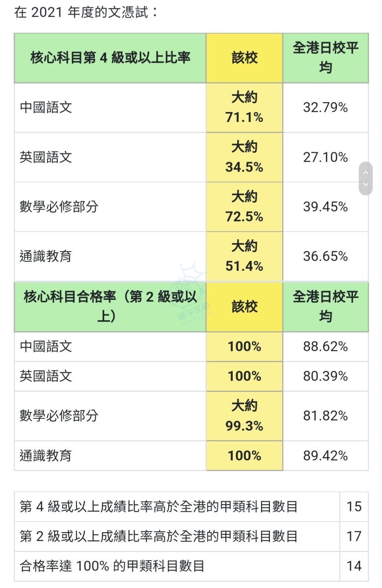Screen dimensions: 382x588
Task: Click the 88.62% pass rate average cell
Action: [x=325, y=346]
